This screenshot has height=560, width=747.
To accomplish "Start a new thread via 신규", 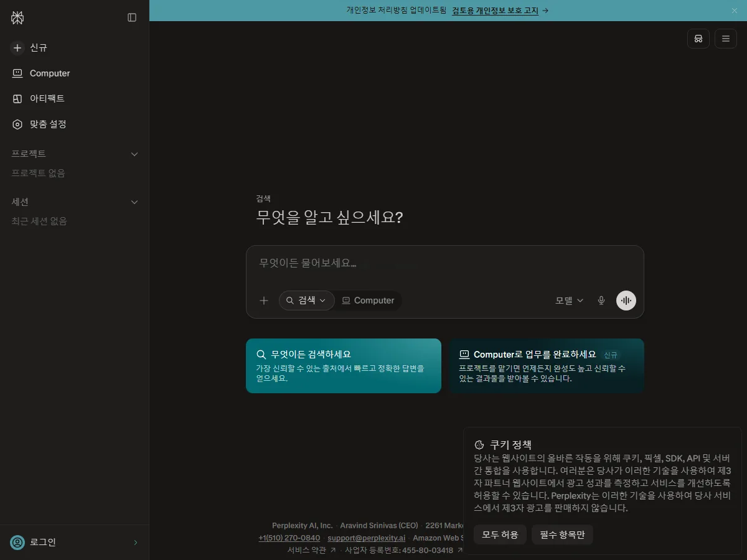I will coord(75,47).
